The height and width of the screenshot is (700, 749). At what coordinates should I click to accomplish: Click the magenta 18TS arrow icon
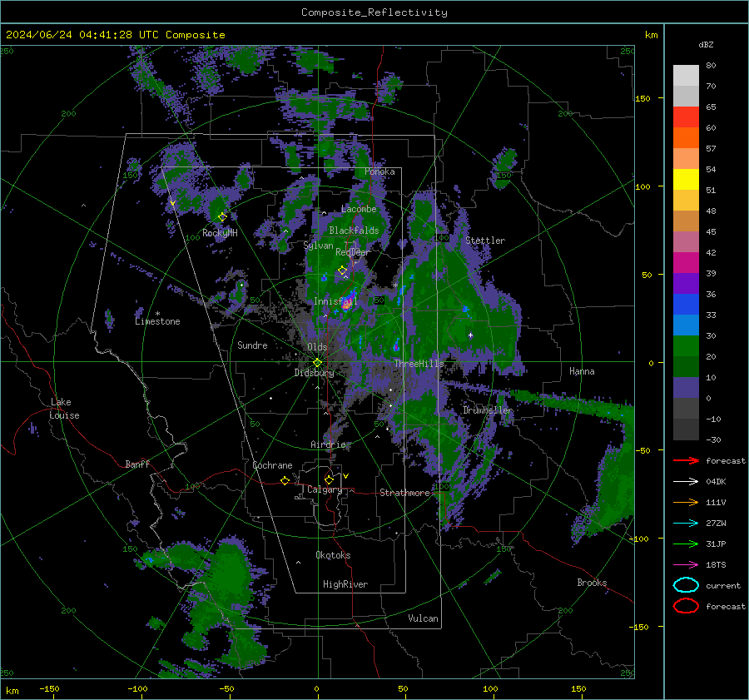click(x=686, y=565)
